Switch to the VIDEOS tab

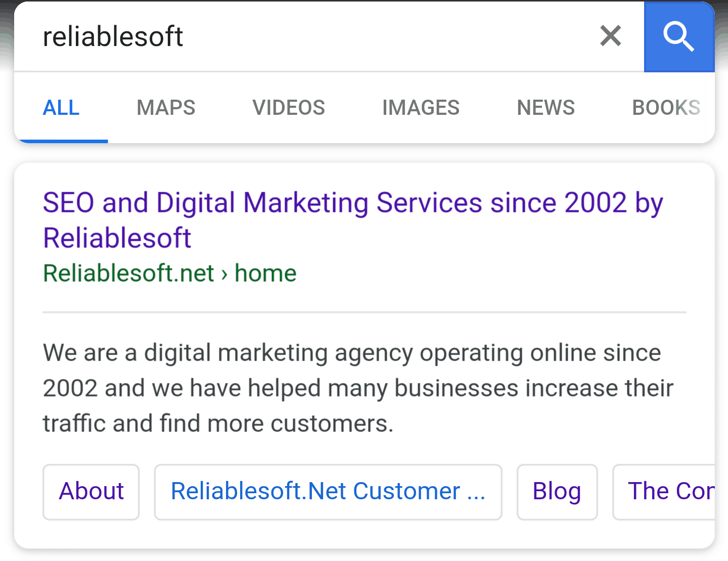click(288, 107)
